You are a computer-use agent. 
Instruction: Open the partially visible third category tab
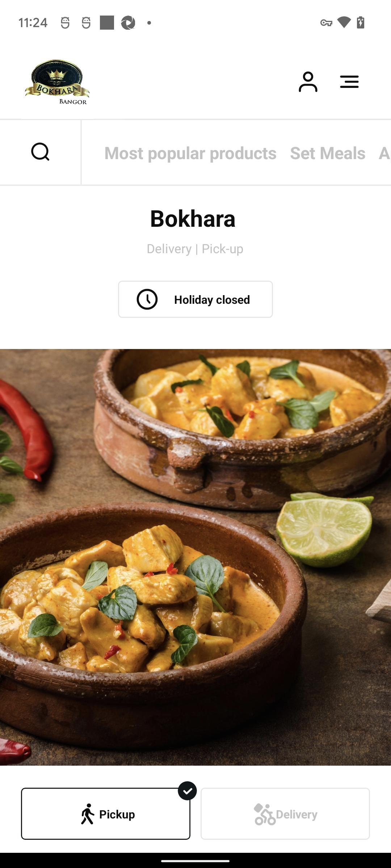tap(384, 153)
